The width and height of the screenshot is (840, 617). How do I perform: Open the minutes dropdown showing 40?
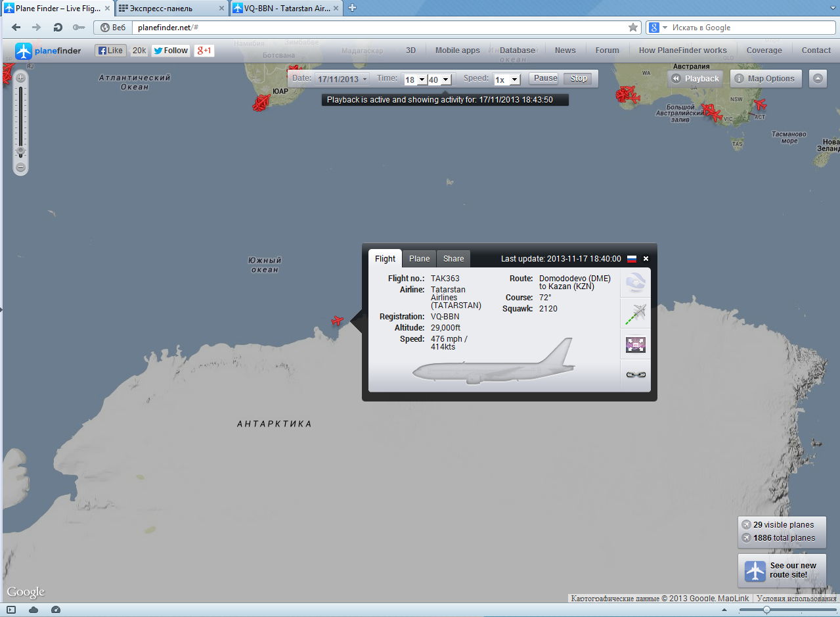tap(439, 80)
